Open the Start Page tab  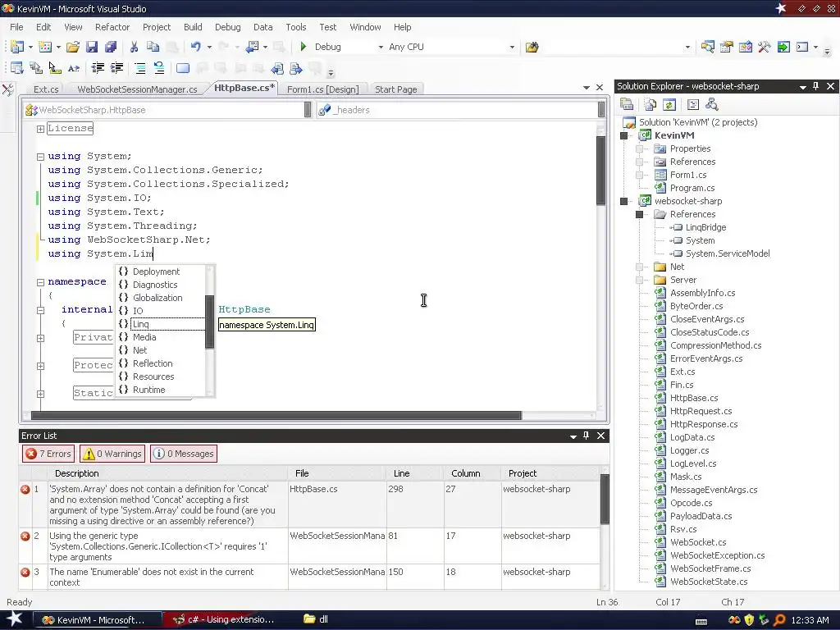[396, 89]
